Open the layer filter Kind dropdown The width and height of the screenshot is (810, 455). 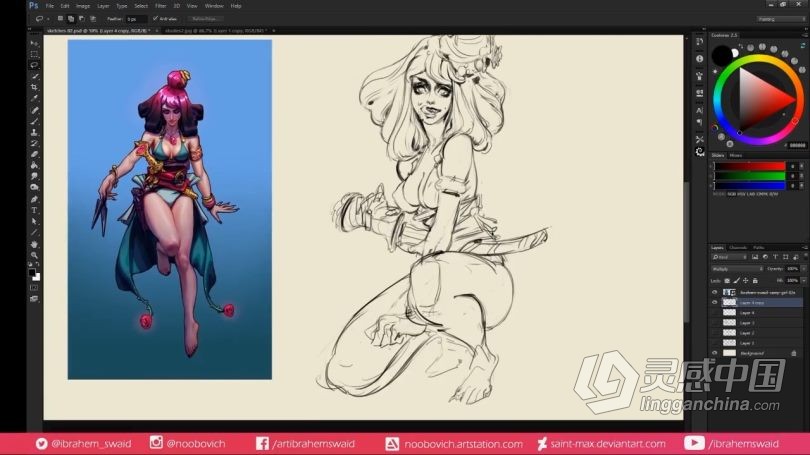[729, 257]
